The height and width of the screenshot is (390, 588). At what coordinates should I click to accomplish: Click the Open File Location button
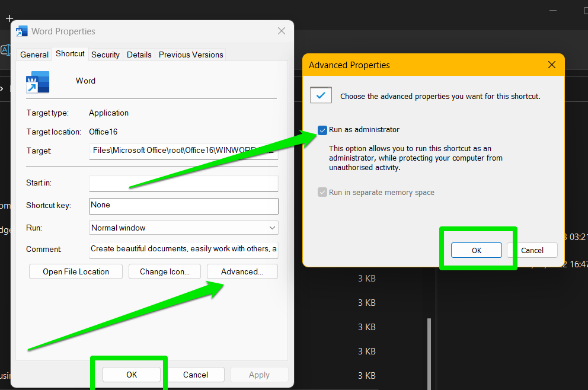[75, 271]
